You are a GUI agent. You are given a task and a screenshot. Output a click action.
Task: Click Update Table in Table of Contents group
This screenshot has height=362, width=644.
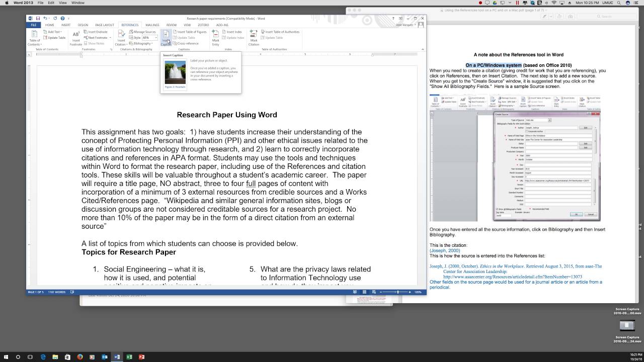point(54,38)
